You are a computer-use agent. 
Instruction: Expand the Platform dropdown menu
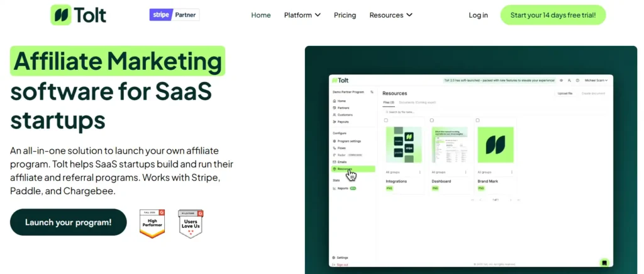303,15
